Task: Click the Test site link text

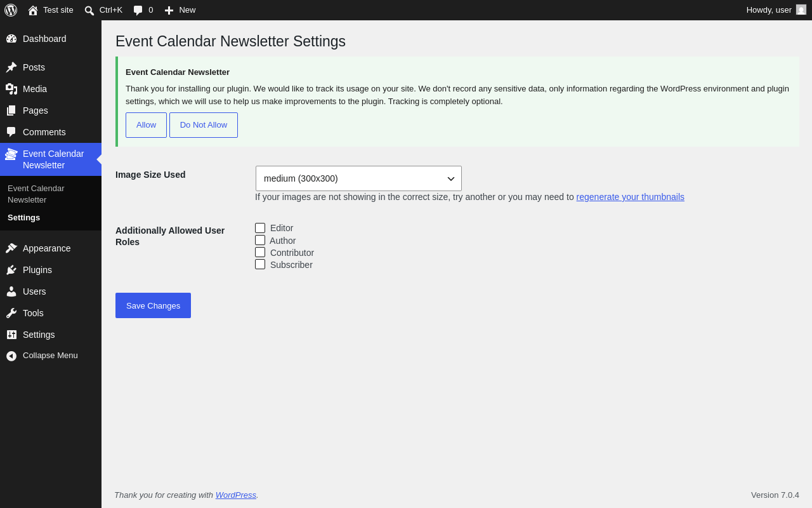Action: click(x=58, y=10)
